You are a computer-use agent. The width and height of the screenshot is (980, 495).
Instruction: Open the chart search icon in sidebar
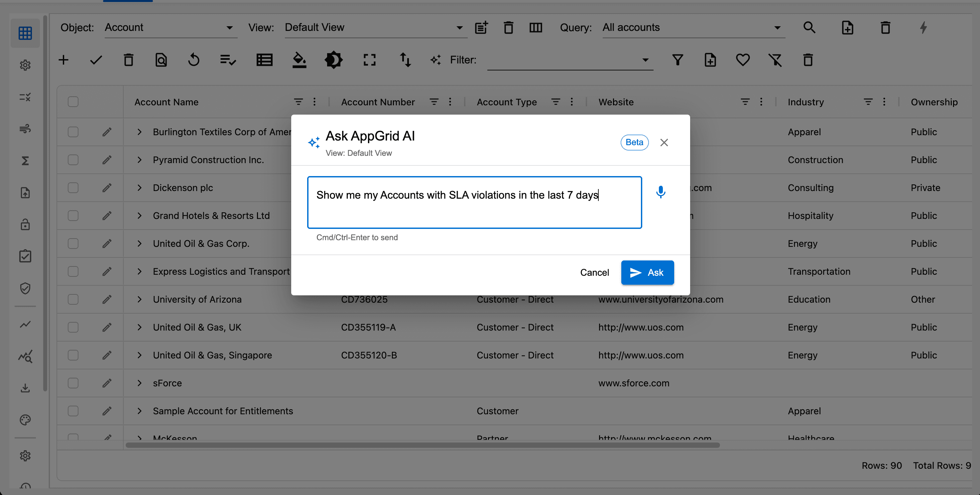(25, 356)
